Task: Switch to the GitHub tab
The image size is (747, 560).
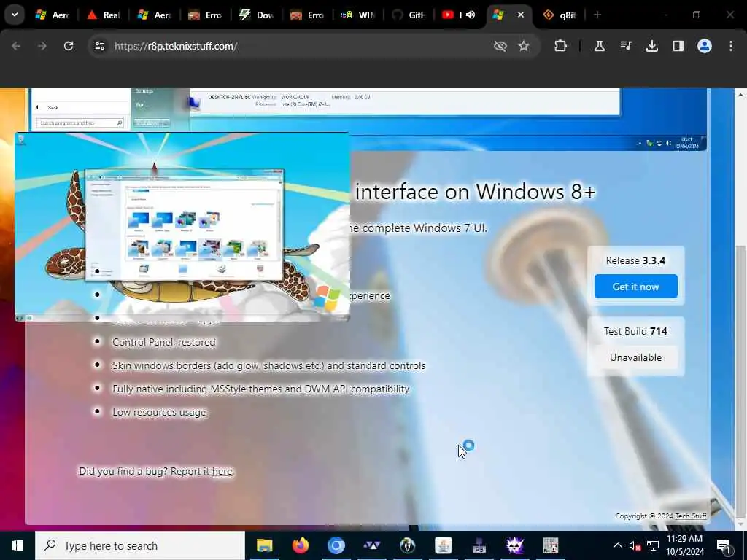Action: point(409,15)
